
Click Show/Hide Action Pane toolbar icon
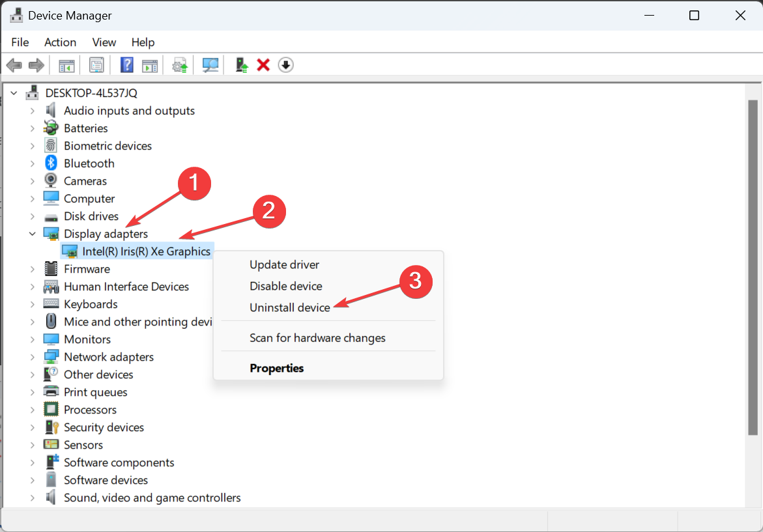pyautogui.click(x=150, y=65)
